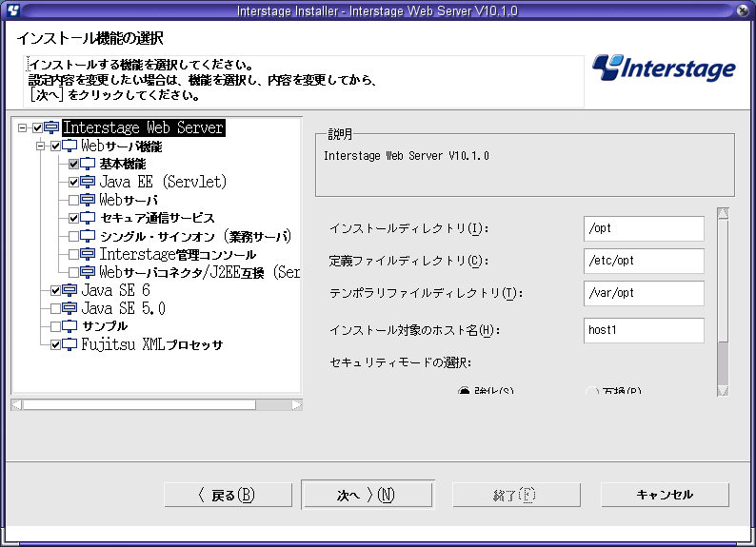Uncheck the Interstage Web Server root checkbox
This screenshot has width=756, height=547.
(37, 127)
